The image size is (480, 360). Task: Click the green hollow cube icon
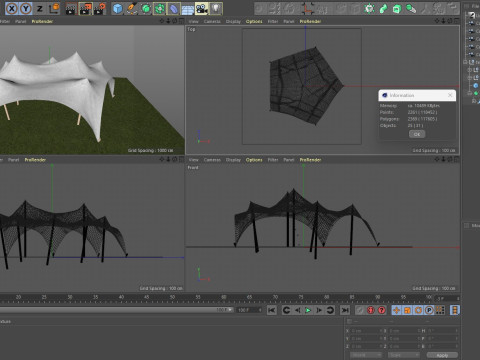tap(397, 9)
